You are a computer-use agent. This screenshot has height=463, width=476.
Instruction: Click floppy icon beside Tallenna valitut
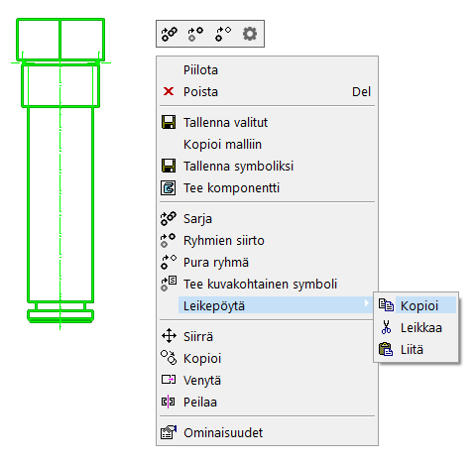[169, 122]
